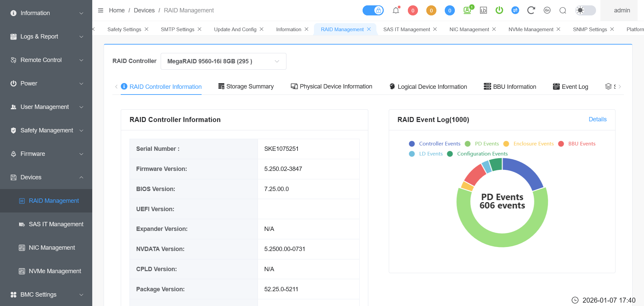Screen dimensions: 644x306
Task: Toggle PD Events legend in chart
Action: [482, 144]
